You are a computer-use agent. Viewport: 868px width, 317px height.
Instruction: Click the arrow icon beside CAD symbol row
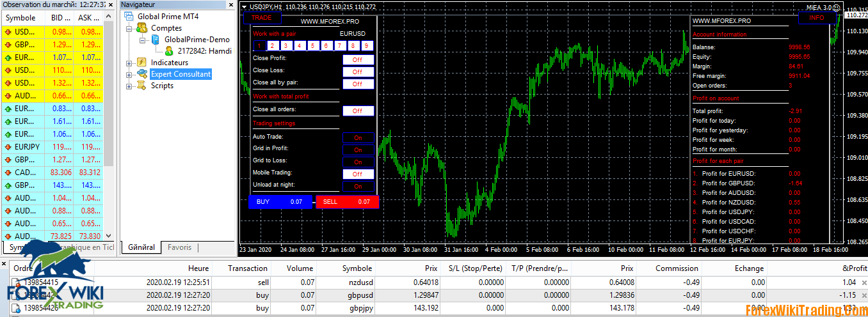7,173
